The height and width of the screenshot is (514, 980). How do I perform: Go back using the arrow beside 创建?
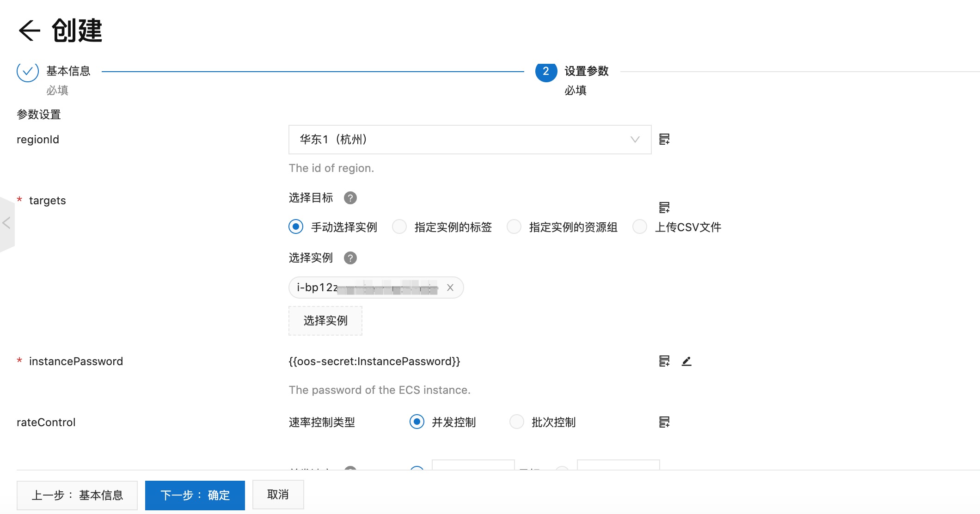coord(29,31)
